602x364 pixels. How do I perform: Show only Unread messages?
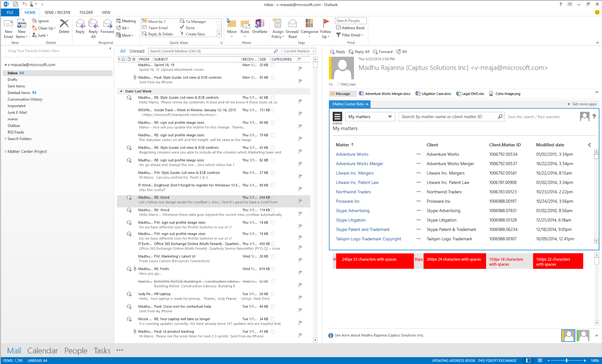click(137, 51)
